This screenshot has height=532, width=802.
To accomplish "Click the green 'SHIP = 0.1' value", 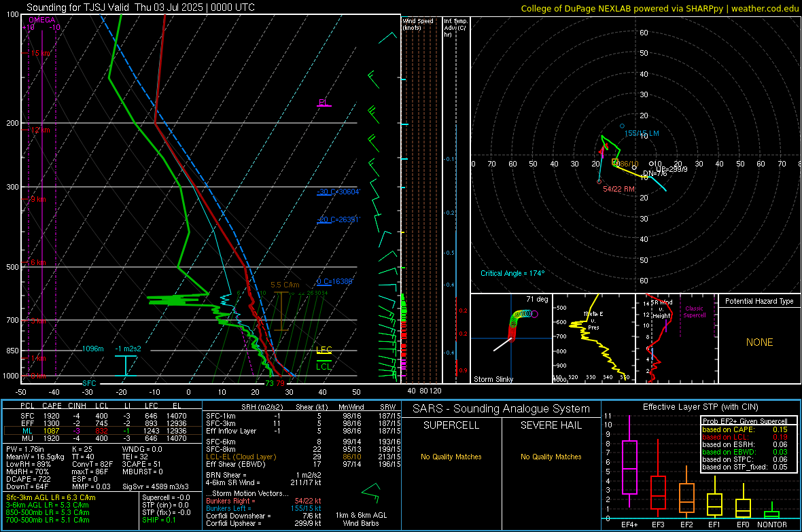I will click(x=158, y=520).
